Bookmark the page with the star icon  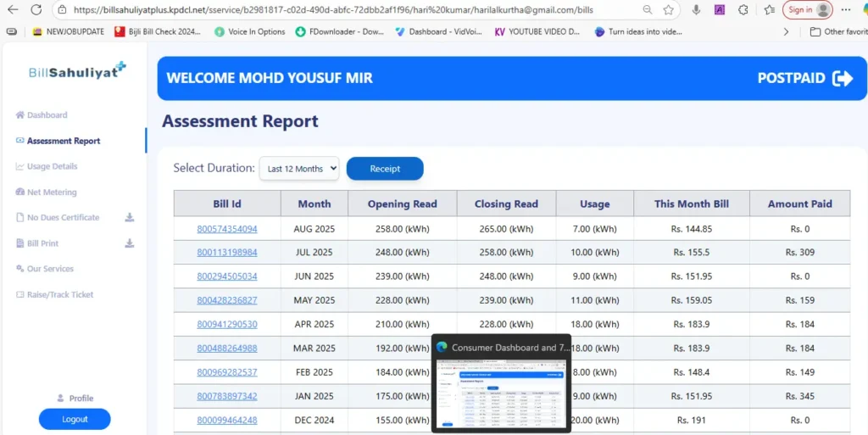[669, 9]
